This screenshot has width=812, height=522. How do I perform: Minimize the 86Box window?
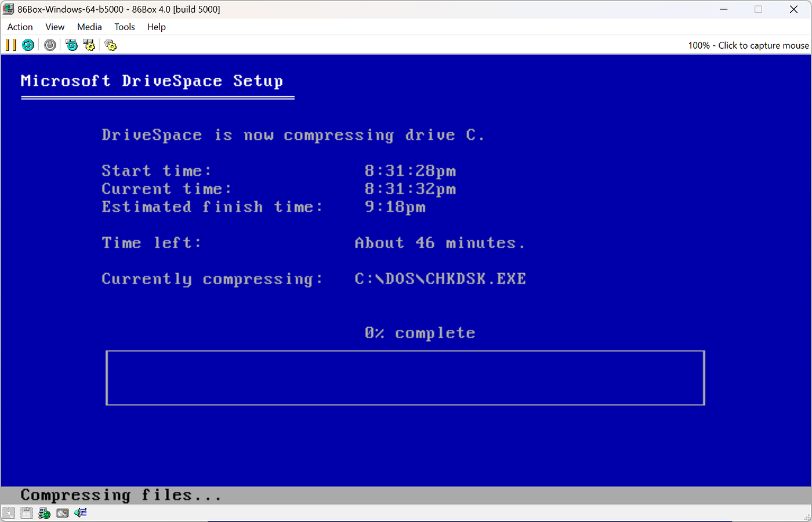pos(724,9)
